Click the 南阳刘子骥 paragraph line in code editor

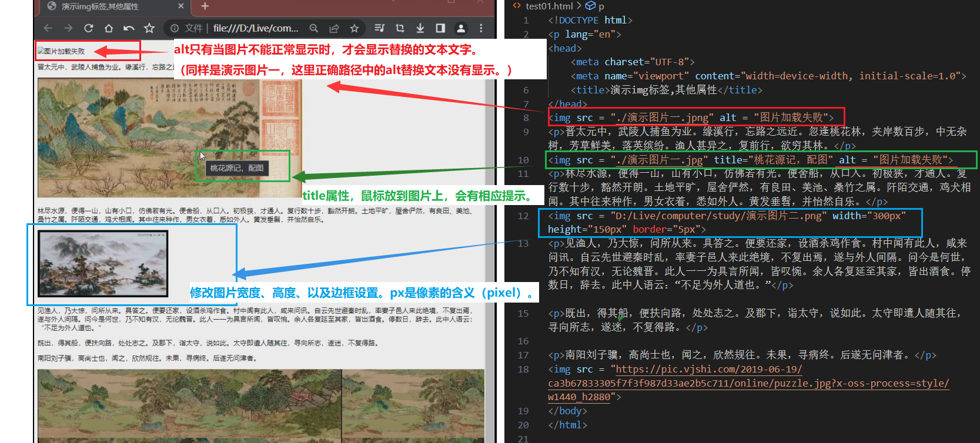742,355
